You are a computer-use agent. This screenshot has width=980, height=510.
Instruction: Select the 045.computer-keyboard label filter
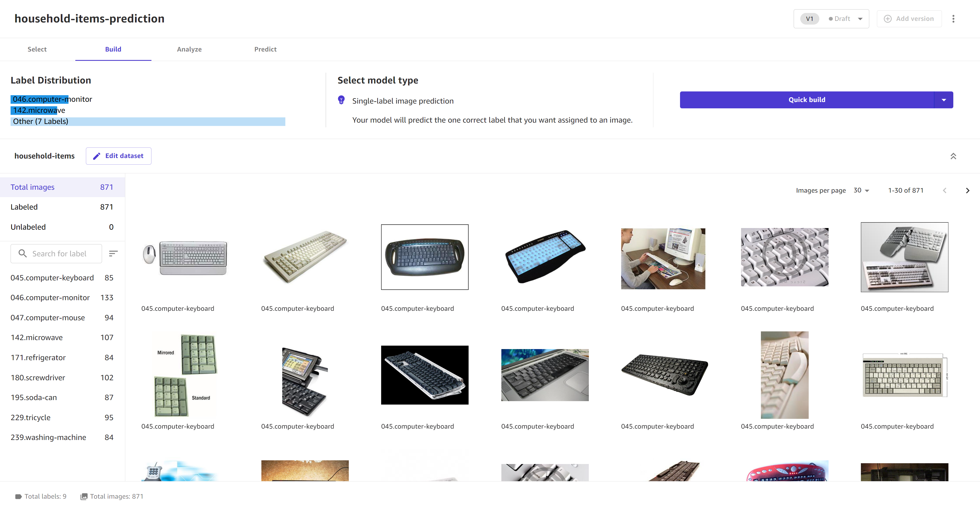(52, 277)
